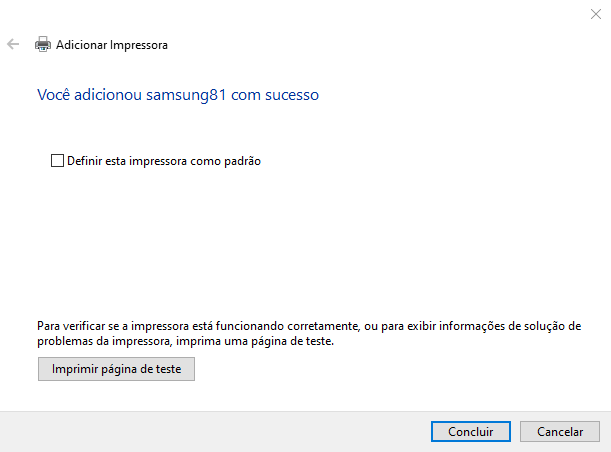Click the printer icon beside the title
The image size is (611, 452).
point(43,45)
